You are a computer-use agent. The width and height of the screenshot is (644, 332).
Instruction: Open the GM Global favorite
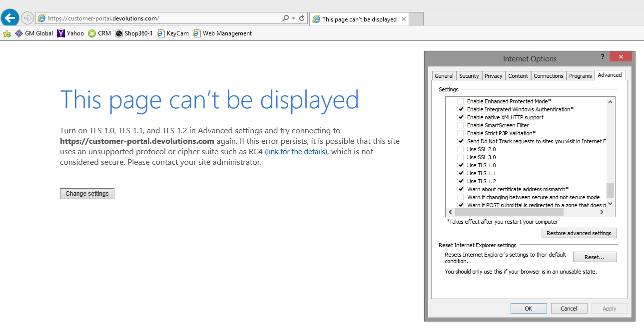pos(34,33)
